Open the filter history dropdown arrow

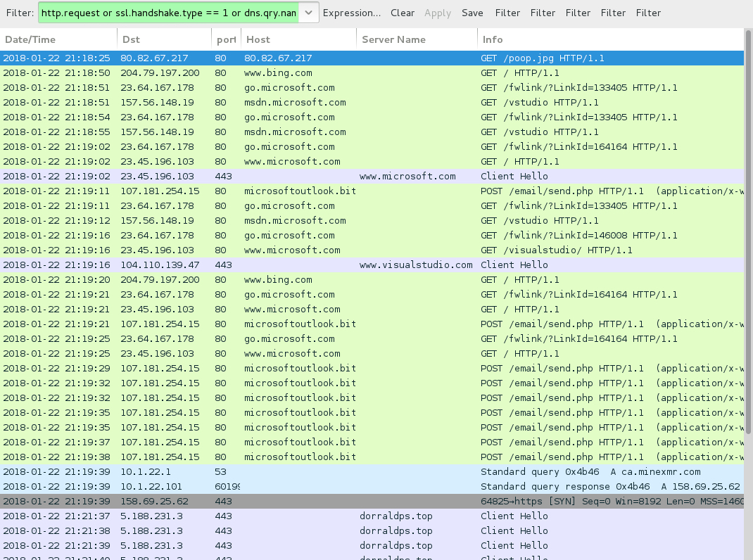(309, 13)
